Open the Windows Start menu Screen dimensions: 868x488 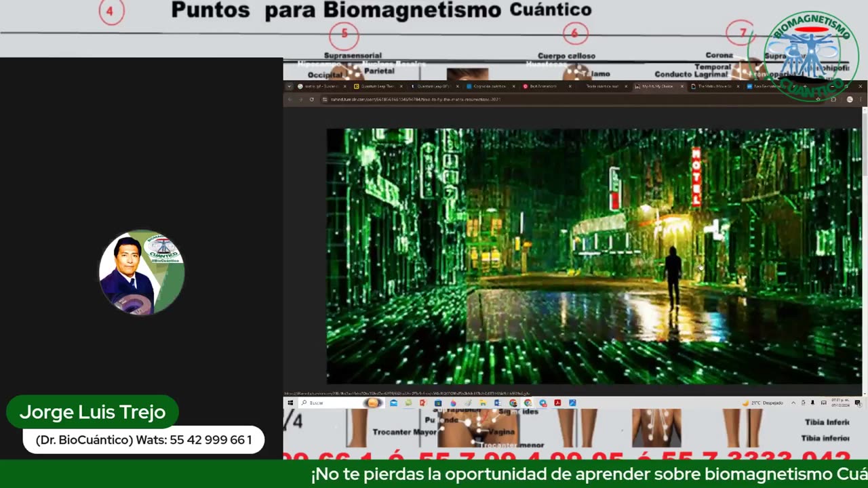[290, 403]
